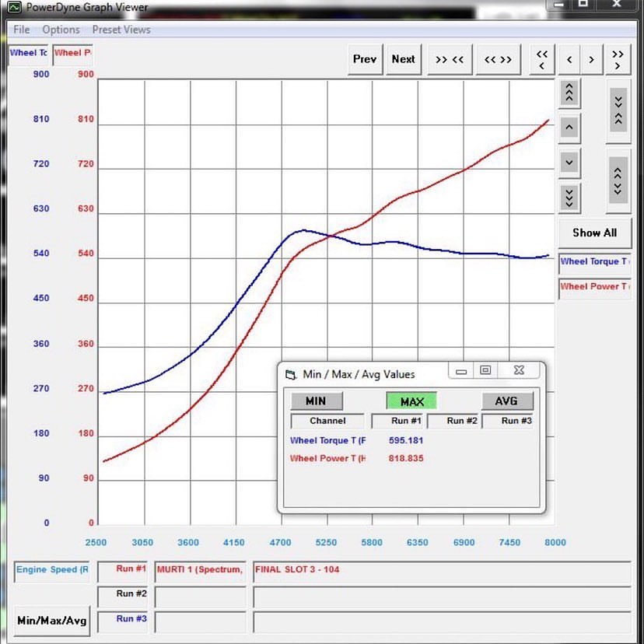Open the File menu
The width and height of the screenshot is (644, 644).
pos(22,30)
